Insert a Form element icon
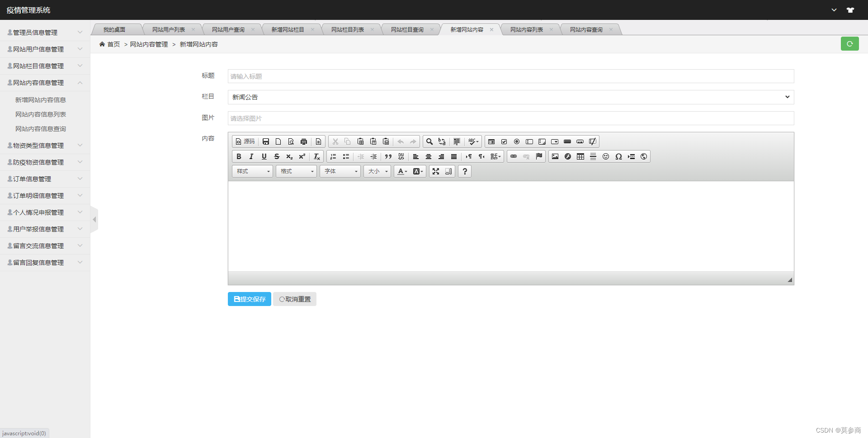This screenshot has height=438, width=868. (x=491, y=141)
